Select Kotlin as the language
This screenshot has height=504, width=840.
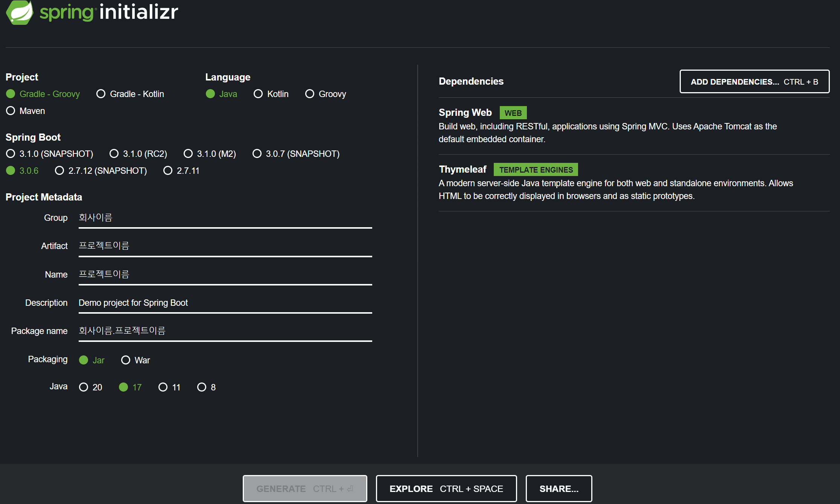click(x=258, y=94)
